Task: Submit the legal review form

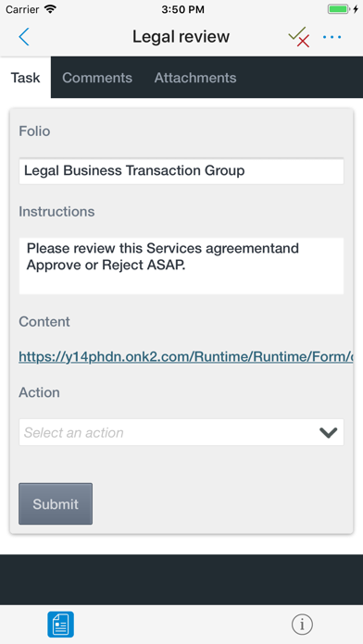Action: coord(56,503)
